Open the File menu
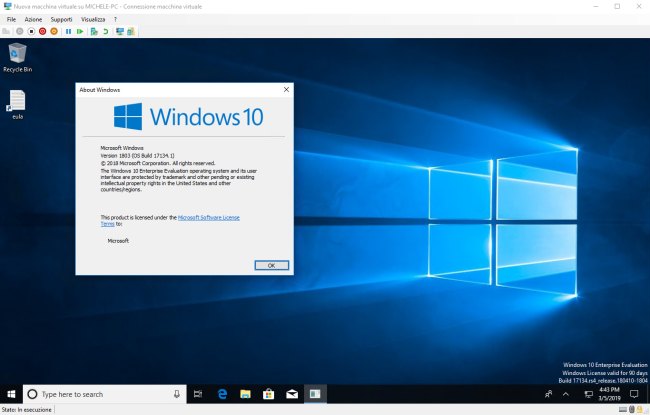This screenshot has height=415, width=650. coord(11,19)
